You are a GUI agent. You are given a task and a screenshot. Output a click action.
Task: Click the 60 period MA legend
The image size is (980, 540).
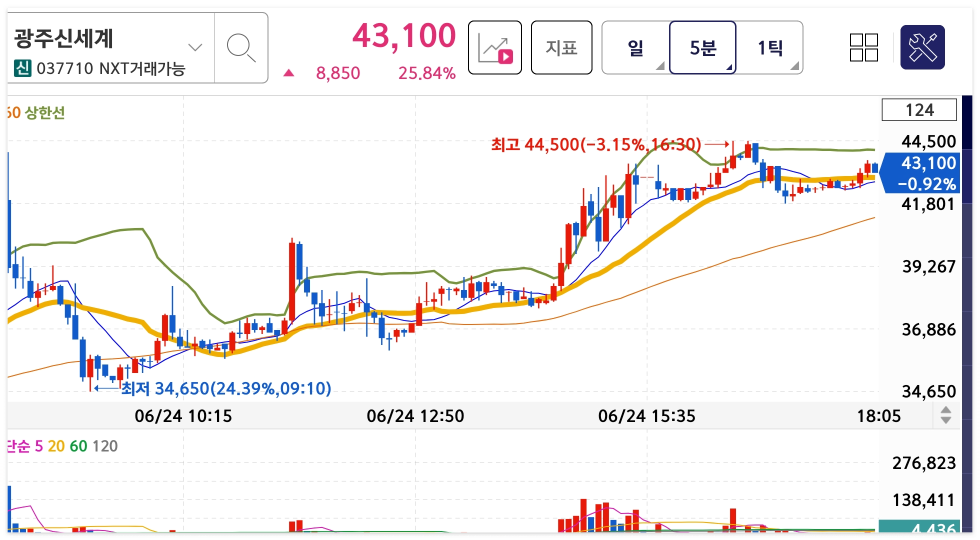point(78,446)
